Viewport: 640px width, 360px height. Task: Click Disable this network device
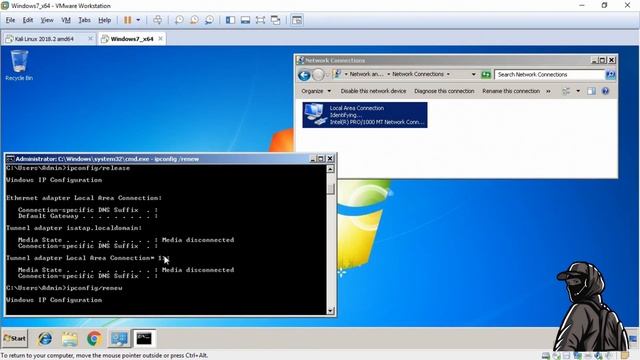click(373, 91)
